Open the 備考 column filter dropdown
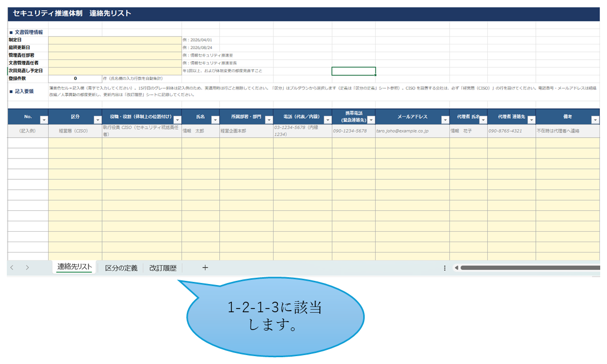 595,120
